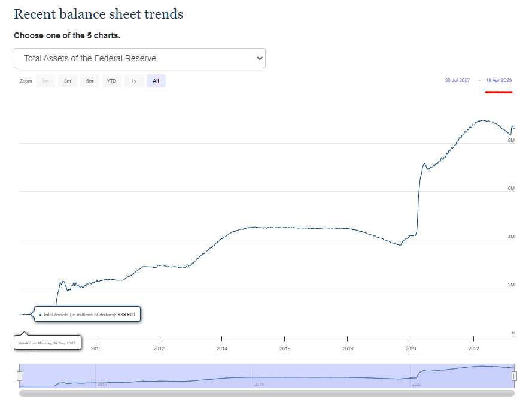This screenshot has width=532, height=408.
Task: Select the 6m zoom button
Action: pos(90,81)
